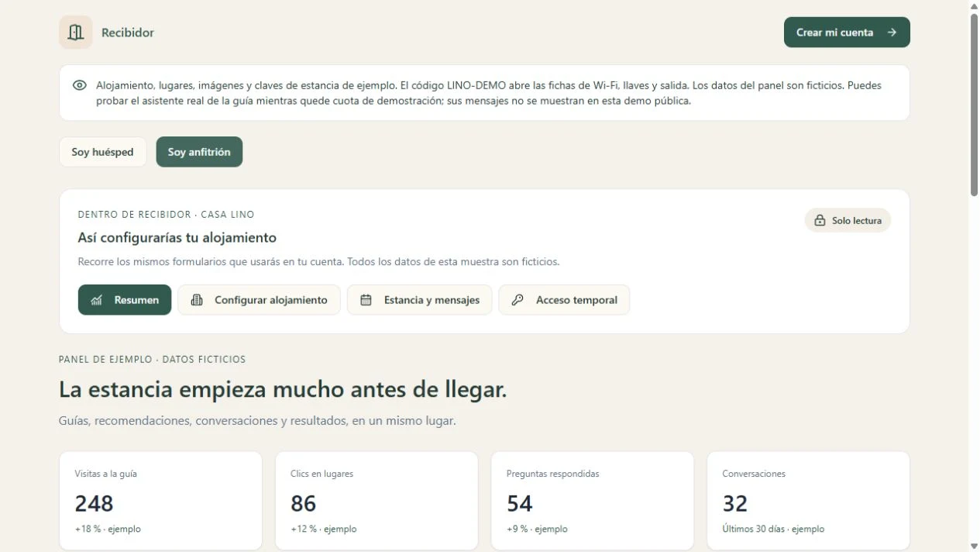Image resolution: width=980 pixels, height=552 pixels.
Task: Click the Recibidor door logo icon
Action: point(75,33)
